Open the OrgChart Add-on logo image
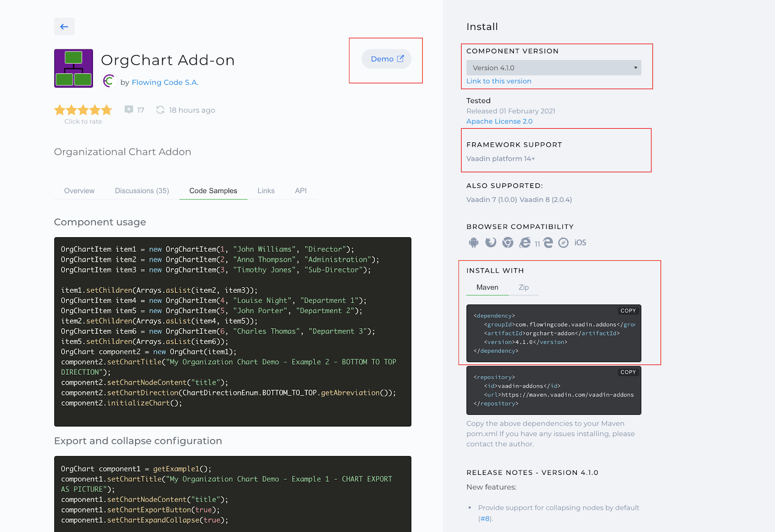 [74, 68]
